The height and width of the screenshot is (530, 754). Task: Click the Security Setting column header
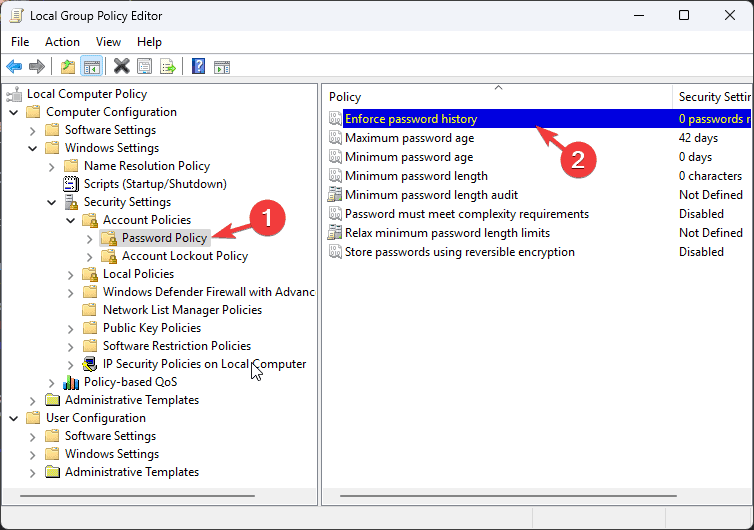click(712, 97)
